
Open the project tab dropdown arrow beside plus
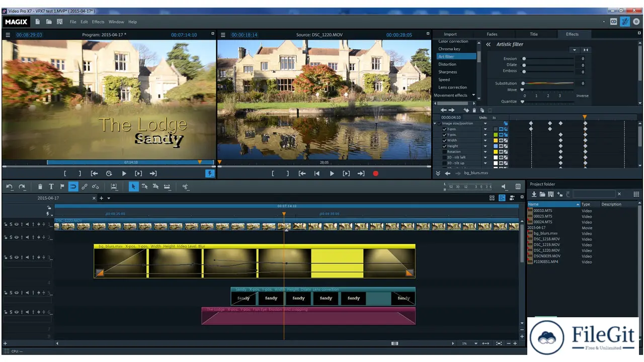tap(109, 198)
